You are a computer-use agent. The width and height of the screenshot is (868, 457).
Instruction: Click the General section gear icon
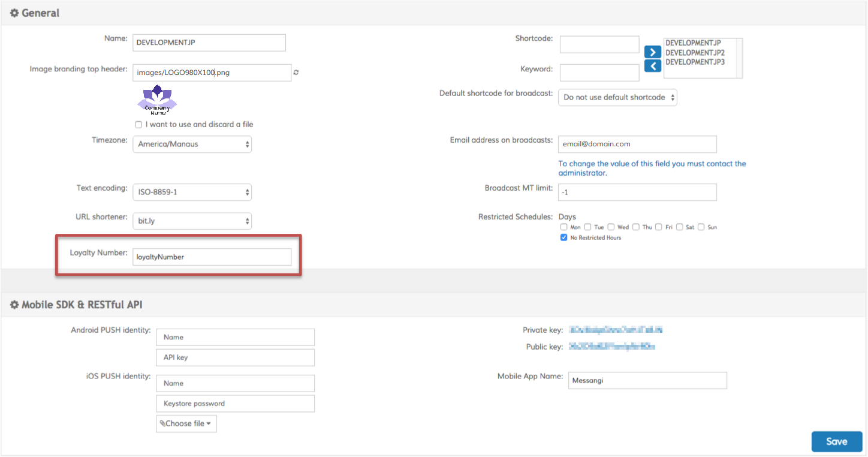coord(14,13)
